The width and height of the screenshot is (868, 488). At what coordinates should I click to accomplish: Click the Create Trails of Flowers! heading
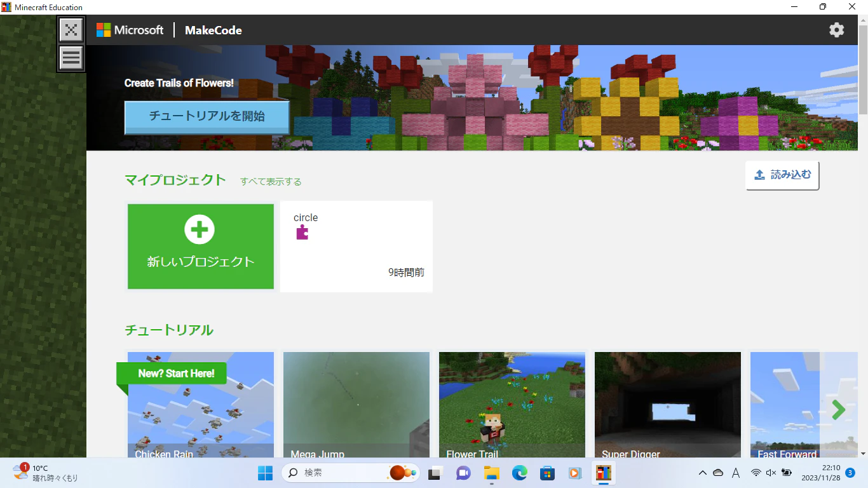[179, 83]
